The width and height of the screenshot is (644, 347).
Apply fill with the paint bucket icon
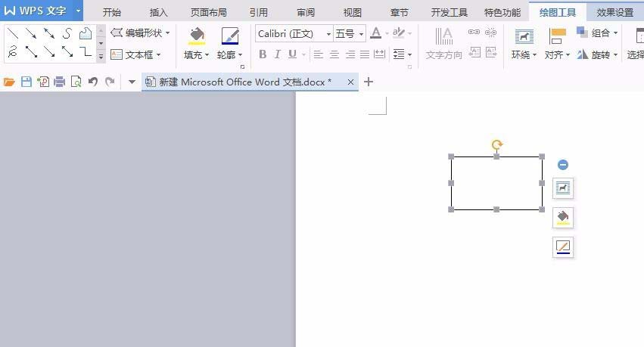coord(197,36)
